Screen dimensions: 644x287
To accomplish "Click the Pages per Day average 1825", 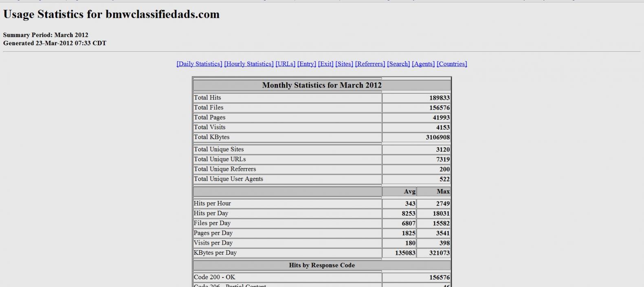I will [x=409, y=233].
